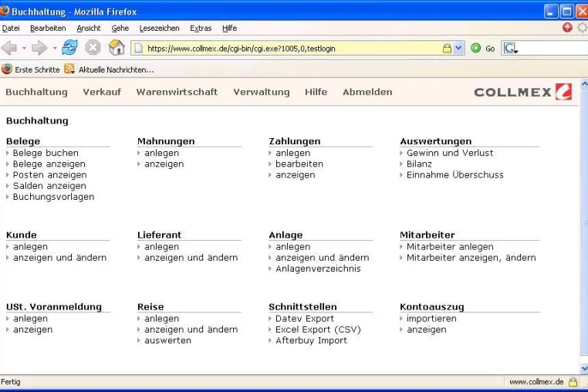588x392 pixels.
Task: Open the Lesezeichen menu
Action: [160, 28]
